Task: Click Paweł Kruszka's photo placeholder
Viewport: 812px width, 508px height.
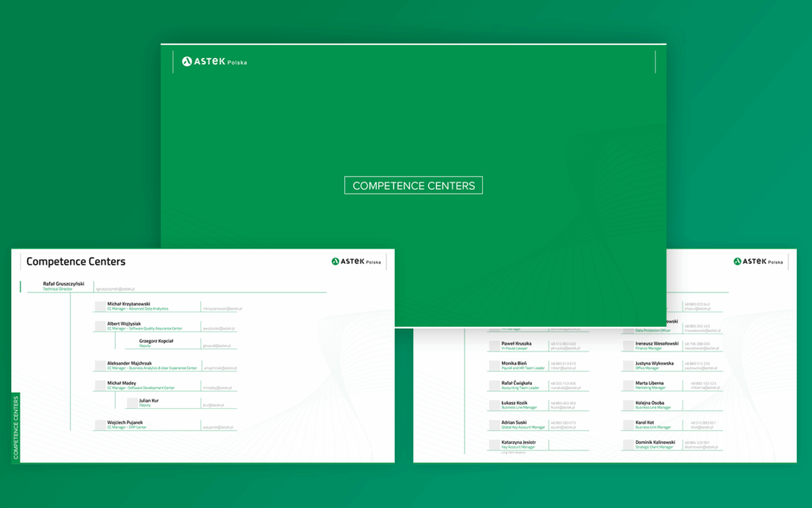Action: point(494,346)
